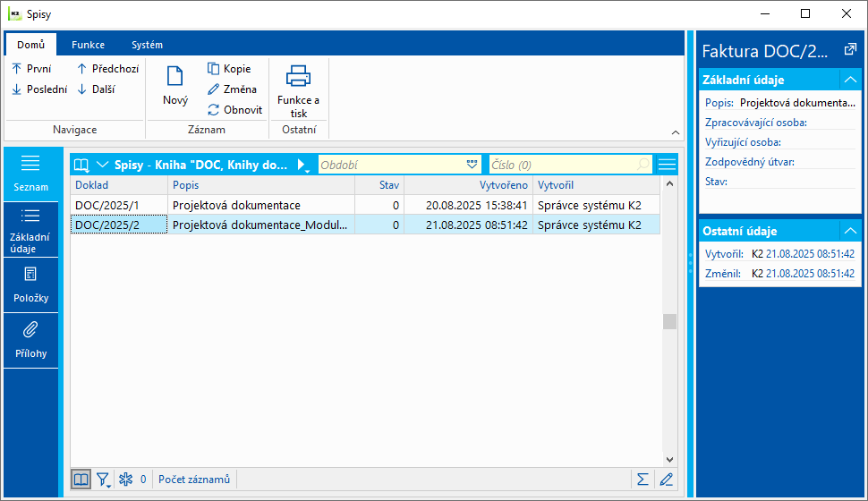Click Počet záznamů in status bar
The height and width of the screenshot is (501, 868).
point(194,480)
